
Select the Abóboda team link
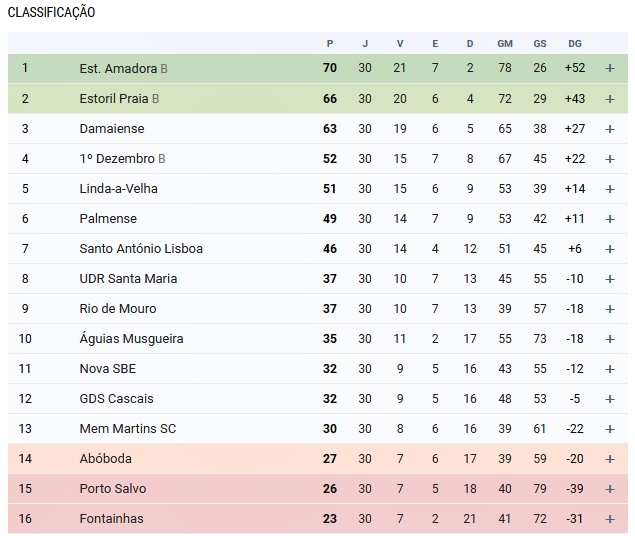pyautogui.click(x=106, y=459)
